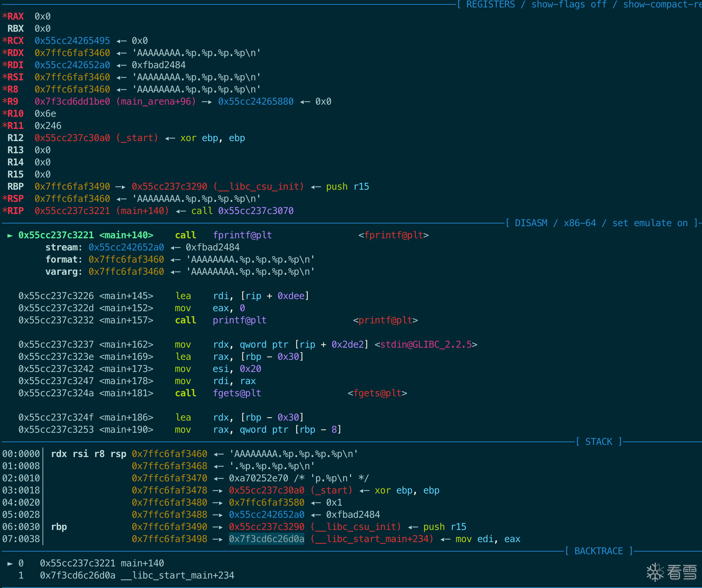Click backtrace frame 1 __libc_start_main+234

point(177,576)
